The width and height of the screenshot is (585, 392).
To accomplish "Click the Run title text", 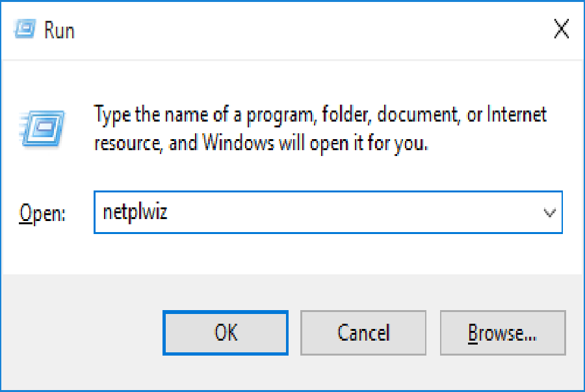I will coord(59,30).
